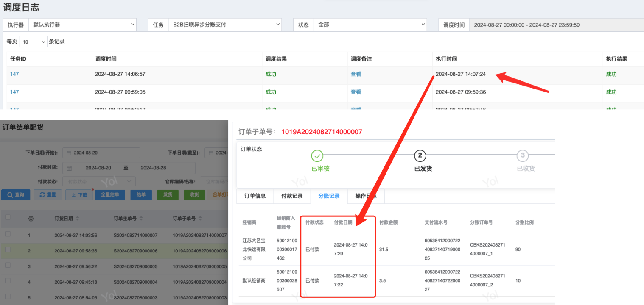Click the green 发货 button
This screenshot has width=644, height=305.
click(168, 195)
